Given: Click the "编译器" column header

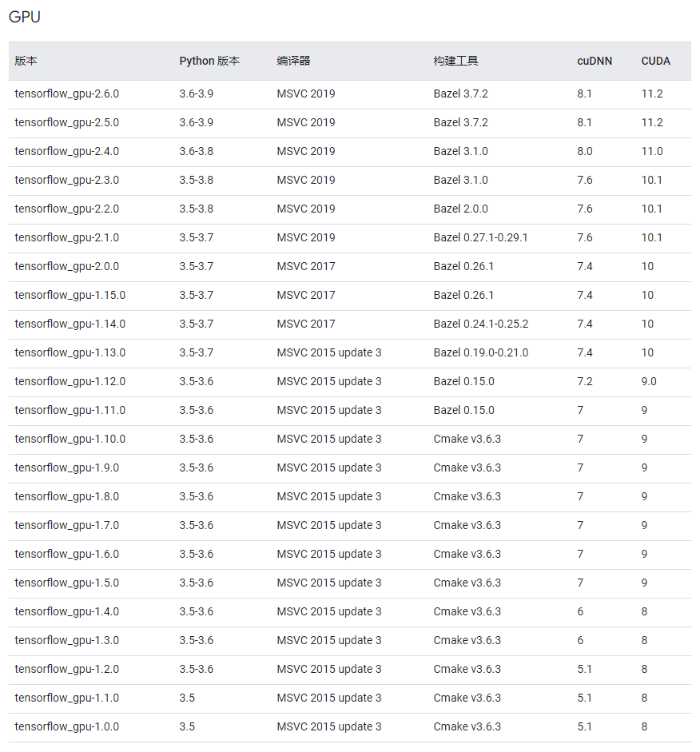Looking at the screenshot, I should tap(293, 61).
